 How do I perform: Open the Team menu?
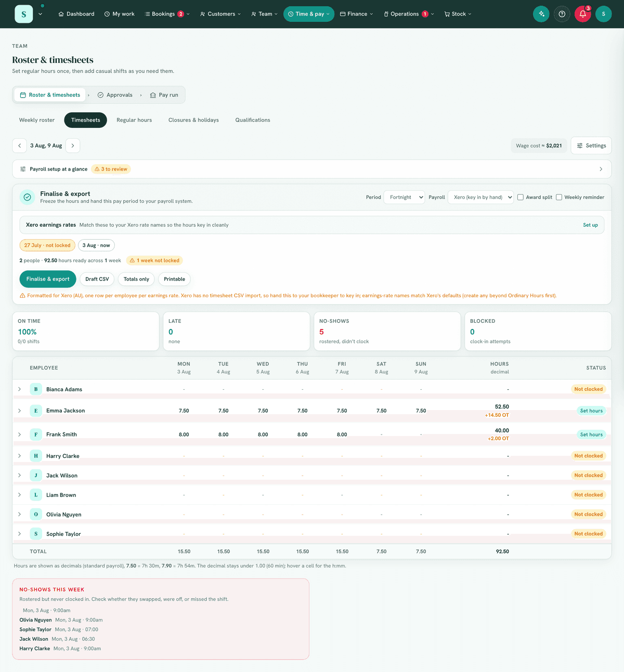coord(264,14)
